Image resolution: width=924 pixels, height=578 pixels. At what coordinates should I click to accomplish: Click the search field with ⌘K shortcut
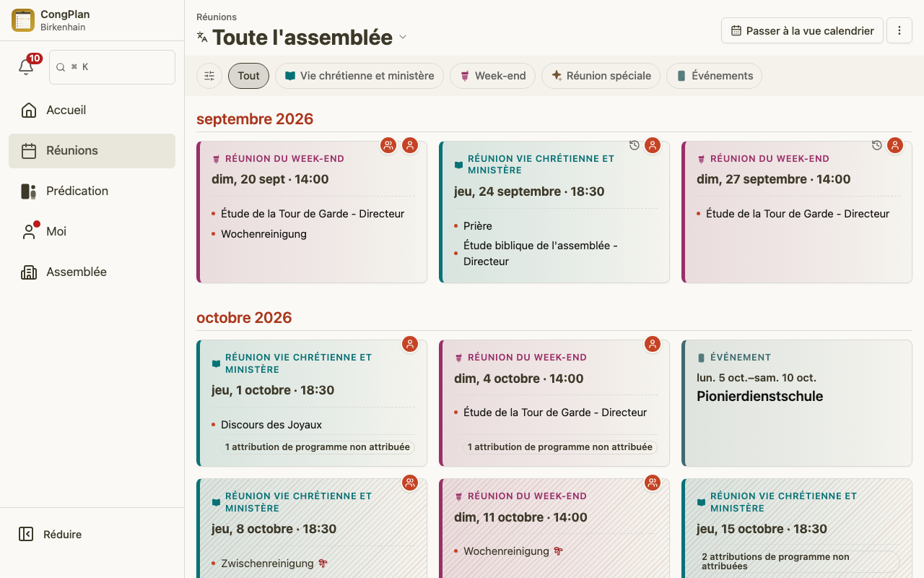click(112, 67)
